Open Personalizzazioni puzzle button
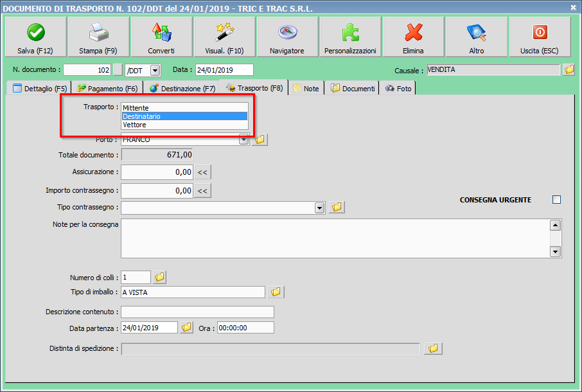The width and height of the screenshot is (582, 392). pos(350,37)
